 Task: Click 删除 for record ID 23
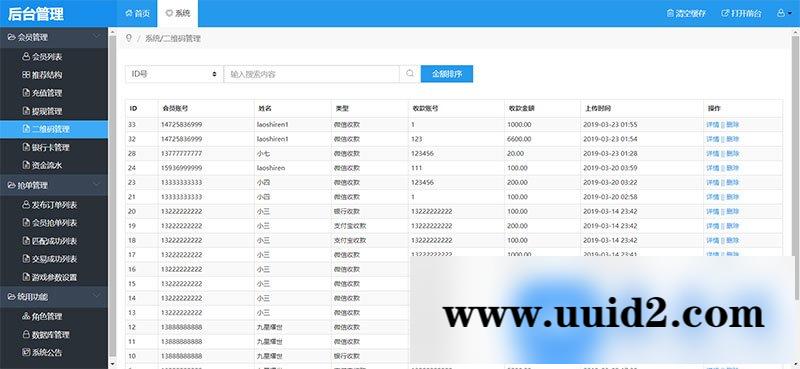click(733, 182)
